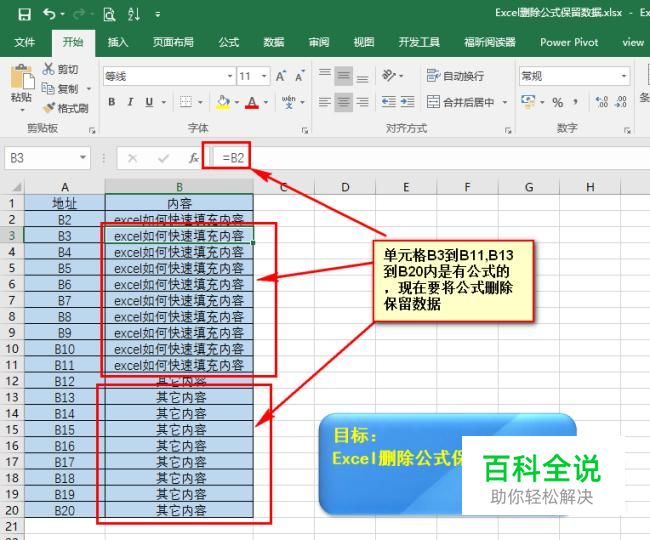650x540 pixels.
Task: Align text right in alignment group
Action: coord(362,102)
